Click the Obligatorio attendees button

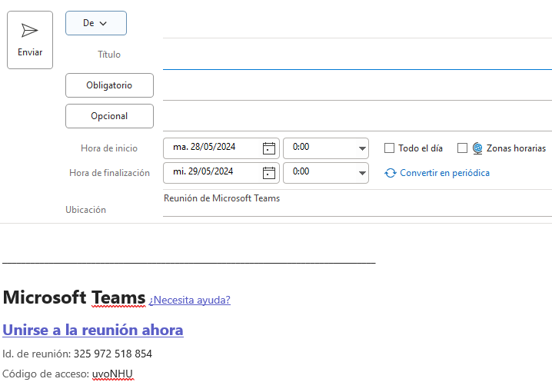[109, 85]
